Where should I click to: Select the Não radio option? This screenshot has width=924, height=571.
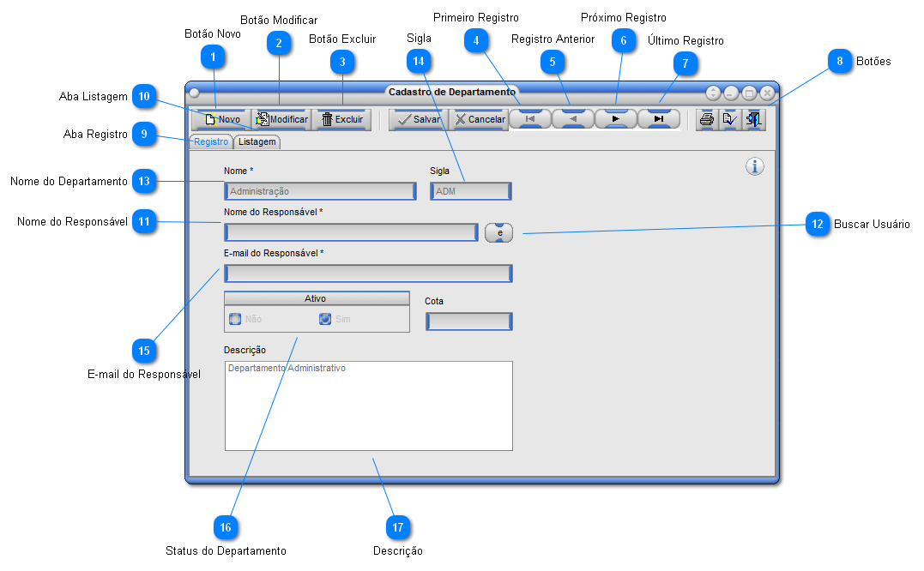(235, 319)
